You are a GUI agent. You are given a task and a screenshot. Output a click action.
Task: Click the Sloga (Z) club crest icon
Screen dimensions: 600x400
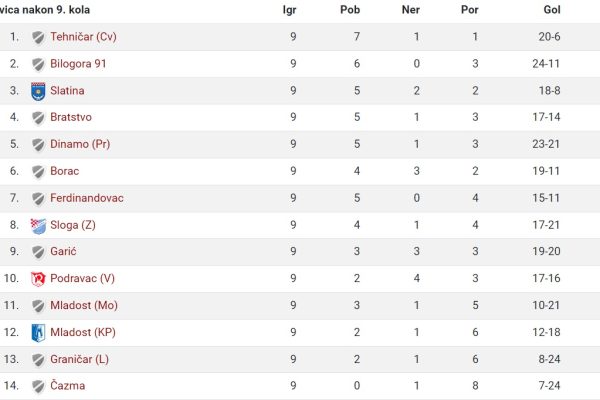pyautogui.click(x=38, y=226)
